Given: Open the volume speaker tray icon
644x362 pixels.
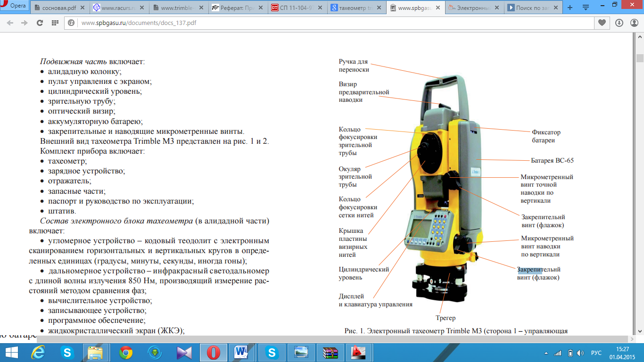Looking at the screenshot, I should pos(579,353).
